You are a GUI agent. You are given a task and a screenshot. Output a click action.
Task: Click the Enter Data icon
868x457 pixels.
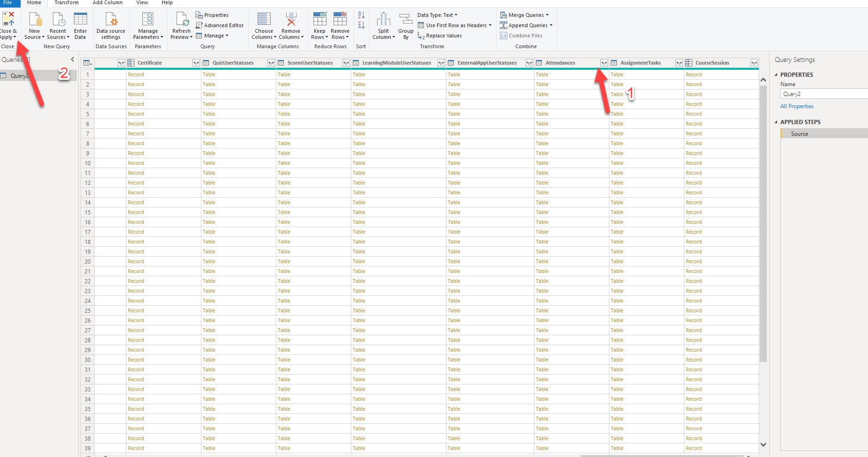click(80, 19)
